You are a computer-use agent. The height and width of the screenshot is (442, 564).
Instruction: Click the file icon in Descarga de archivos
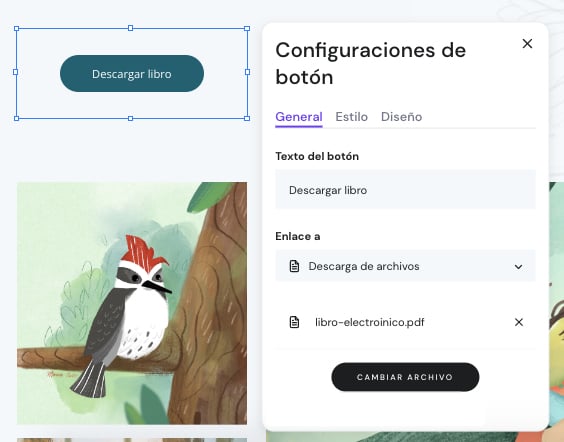click(x=294, y=266)
